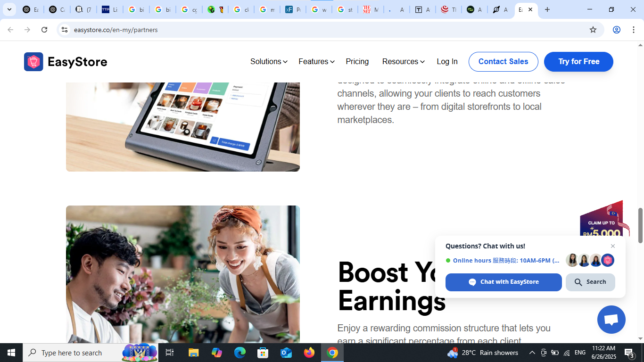Close the active EasyStore tab
This screenshot has height=362, width=644.
[530, 9]
